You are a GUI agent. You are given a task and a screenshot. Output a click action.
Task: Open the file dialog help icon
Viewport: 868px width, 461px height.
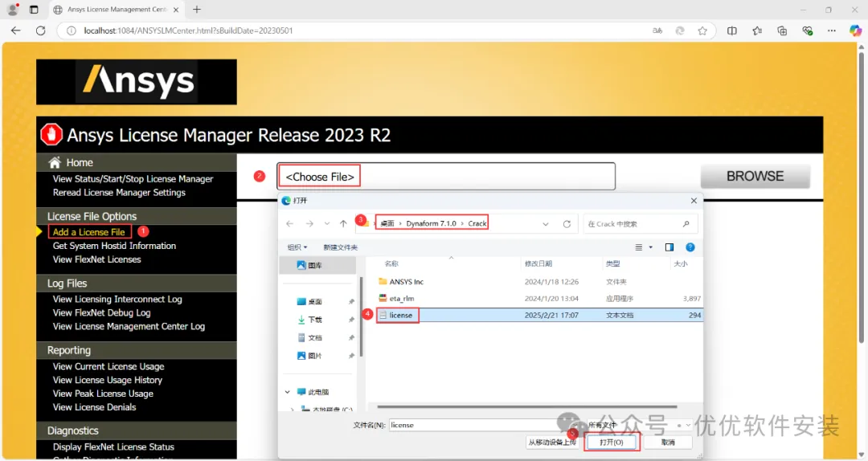tap(690, 247)
